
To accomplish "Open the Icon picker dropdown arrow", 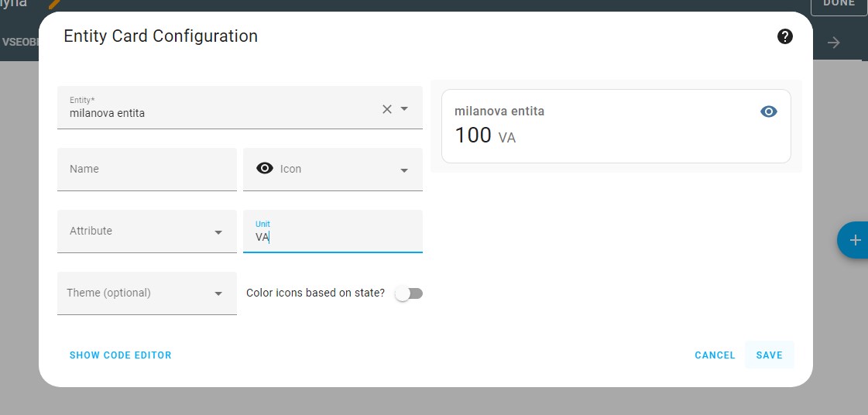I will tap(404, 170).
